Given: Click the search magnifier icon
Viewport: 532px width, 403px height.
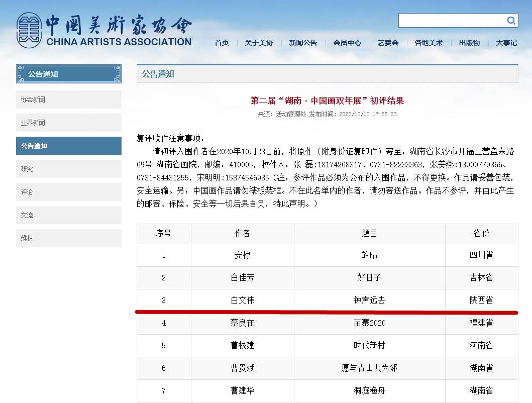Looking at the screenshot, I should click(x=511, y=21).
